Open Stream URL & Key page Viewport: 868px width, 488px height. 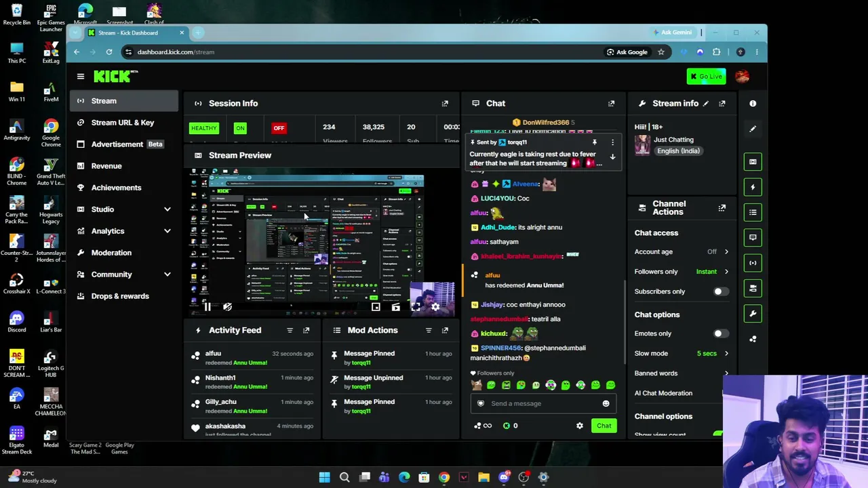(x=123, y=123)
